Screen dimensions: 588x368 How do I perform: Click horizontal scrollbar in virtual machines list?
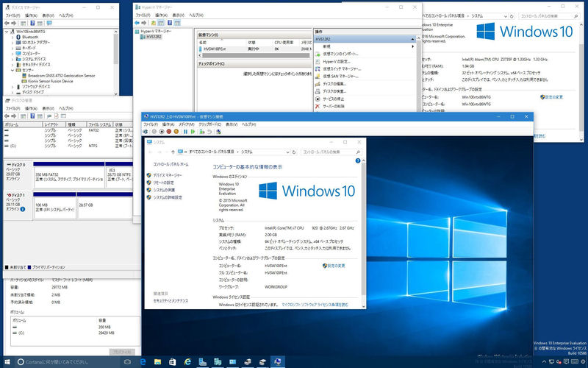click(x=256, y=56)
